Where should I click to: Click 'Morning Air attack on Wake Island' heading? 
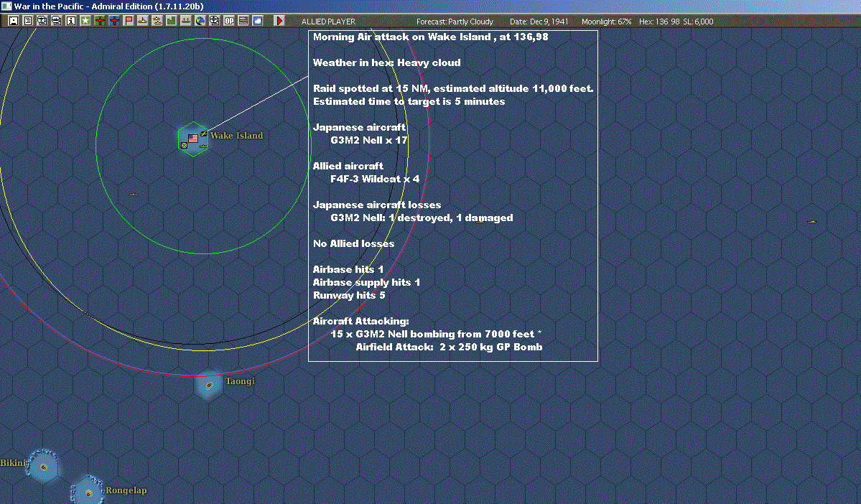click(x=402, y=37)
